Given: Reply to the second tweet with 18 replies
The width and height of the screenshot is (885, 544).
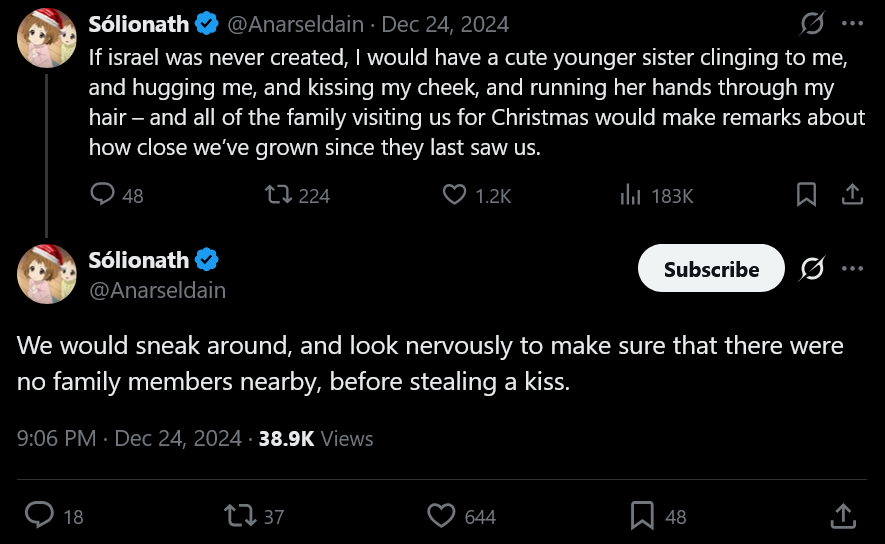Looking at the screenshot, I should point(39,515).
